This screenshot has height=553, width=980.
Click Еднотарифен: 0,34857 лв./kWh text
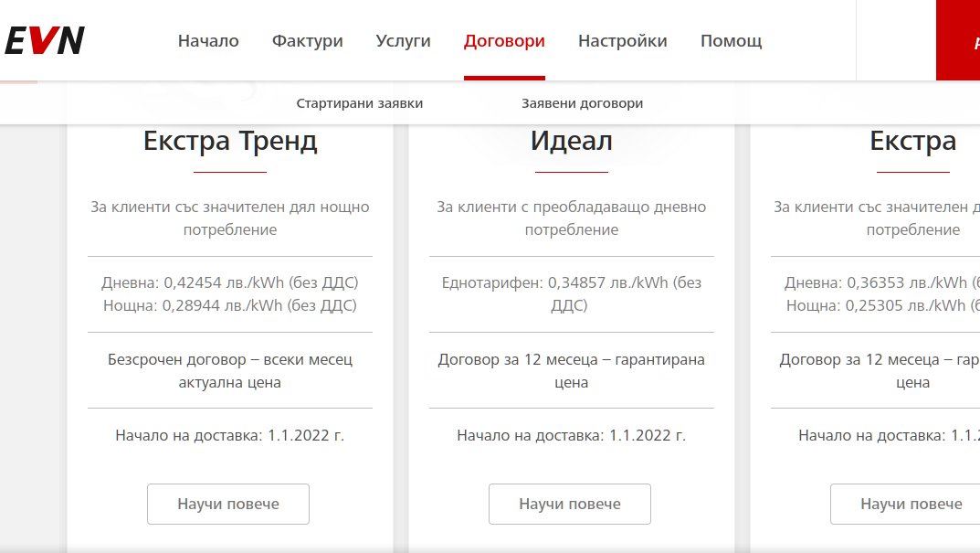pyautogui.click(x=571, y=294)
